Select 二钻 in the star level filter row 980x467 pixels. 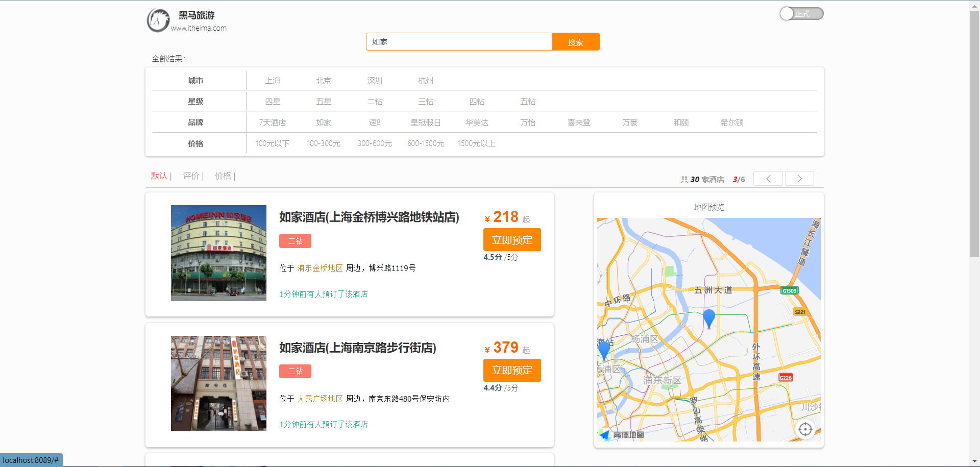[x=375, y=102]
